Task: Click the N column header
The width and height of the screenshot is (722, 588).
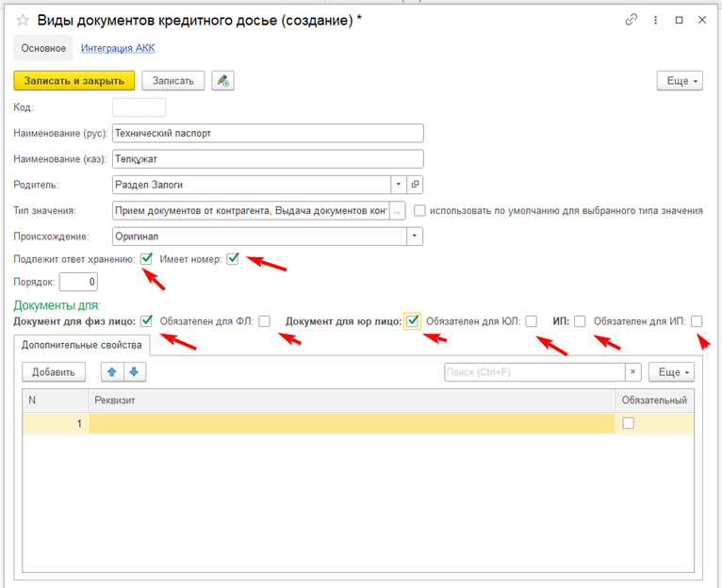Action: (56, 400)
